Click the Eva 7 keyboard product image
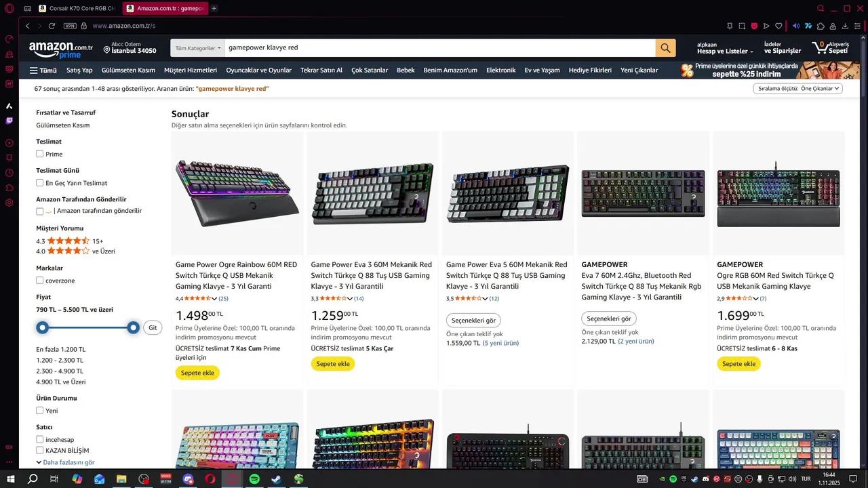This screenshot has height=488, width=868. 643,193
